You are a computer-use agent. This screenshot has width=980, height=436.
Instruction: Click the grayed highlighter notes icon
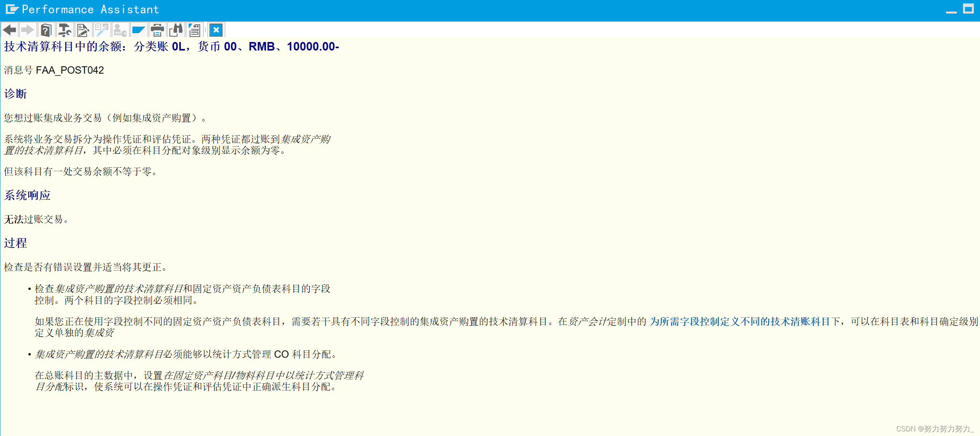coord(101,30)
